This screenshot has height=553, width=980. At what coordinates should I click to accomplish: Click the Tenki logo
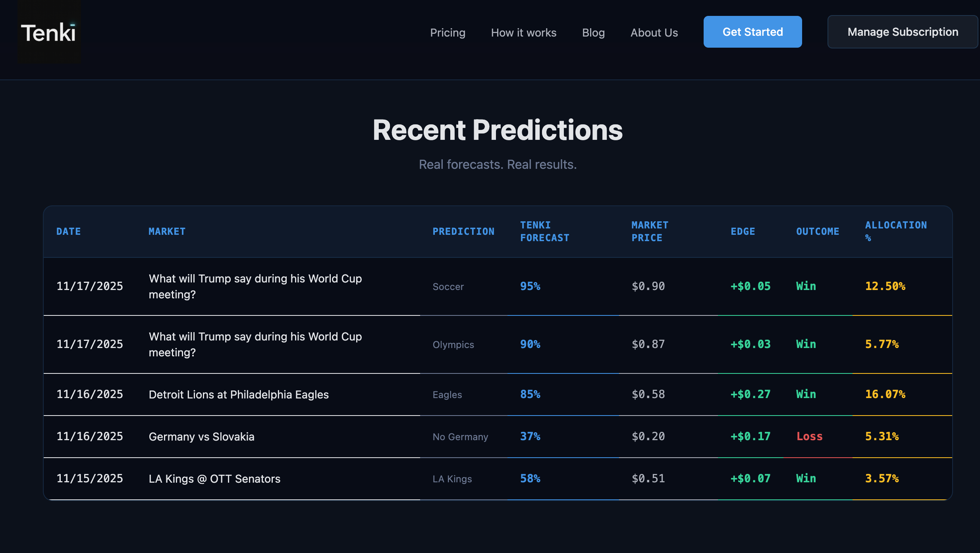pyautogui.click(x=48, y=32)
